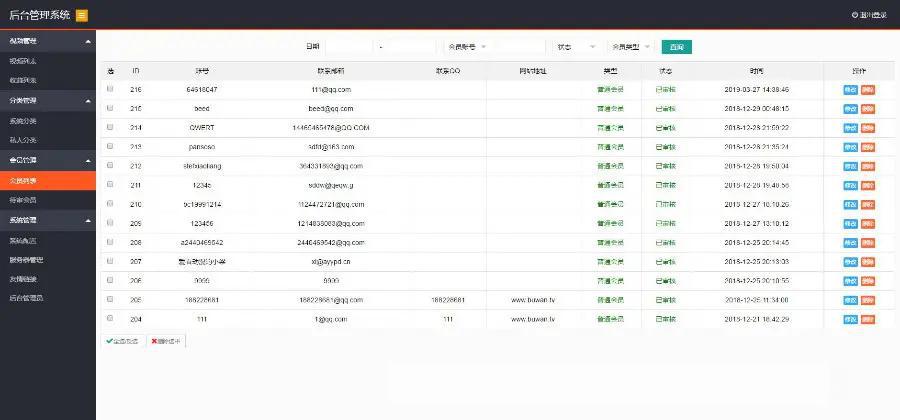Click blue 修改 button for ID 213
This screenshot has width=900, height=420.
(851, 147)
